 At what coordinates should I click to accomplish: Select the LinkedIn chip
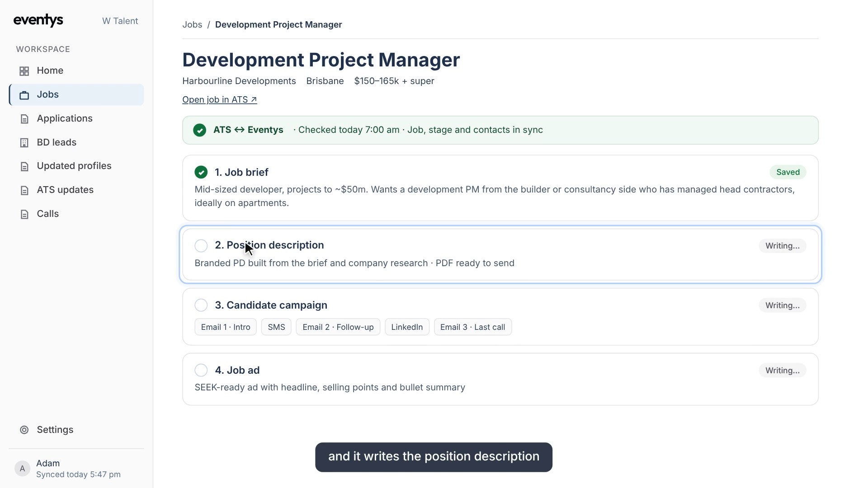point(407,327)
